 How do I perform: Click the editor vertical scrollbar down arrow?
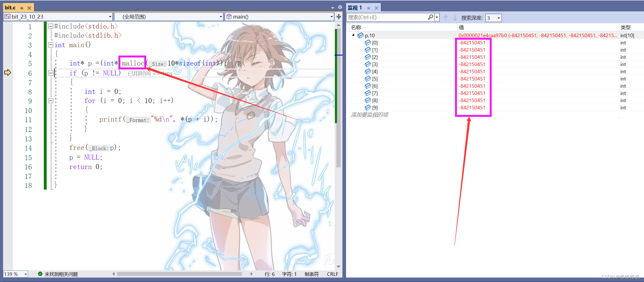coord(338,266)
